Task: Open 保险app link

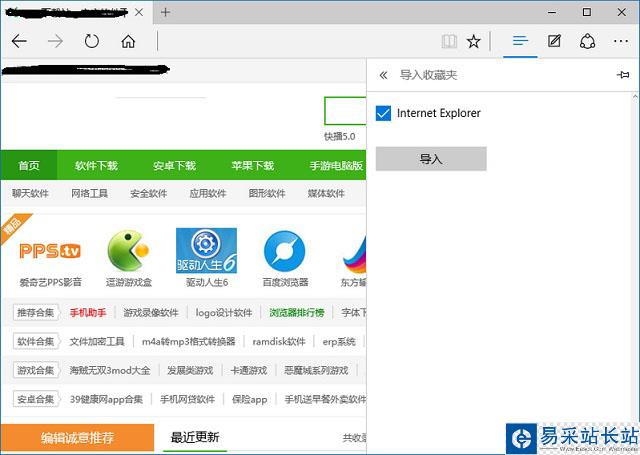Action: point(249,399)
